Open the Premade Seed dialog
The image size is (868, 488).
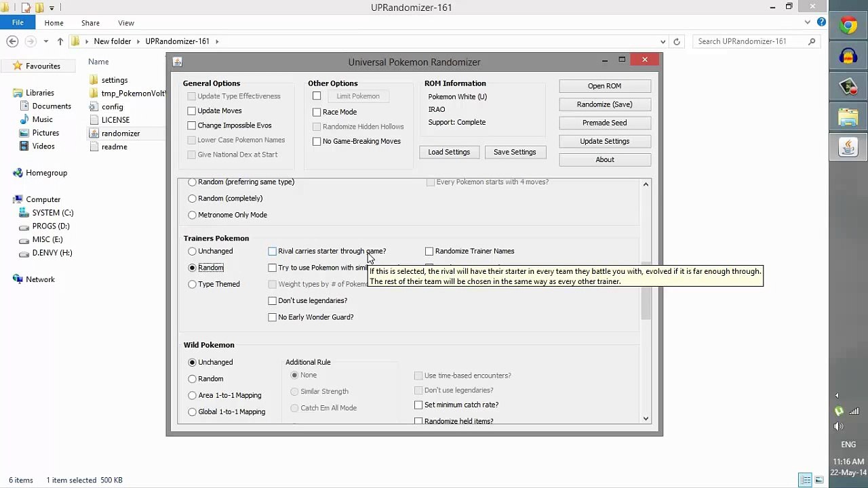pyautogui.click(x=605, y=123)
